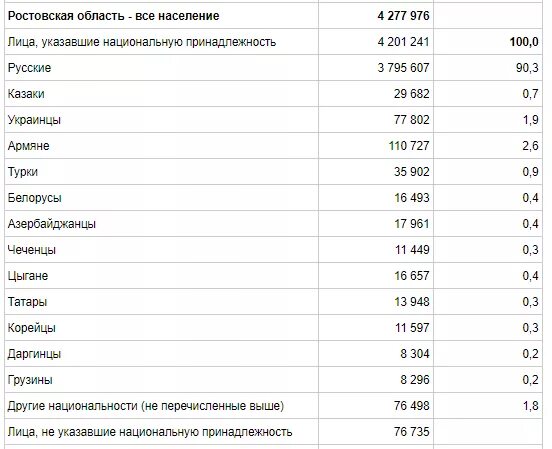Click the 'Чеченцы' row label
Screen dimensions: 552x449
(x=32, y=250)
